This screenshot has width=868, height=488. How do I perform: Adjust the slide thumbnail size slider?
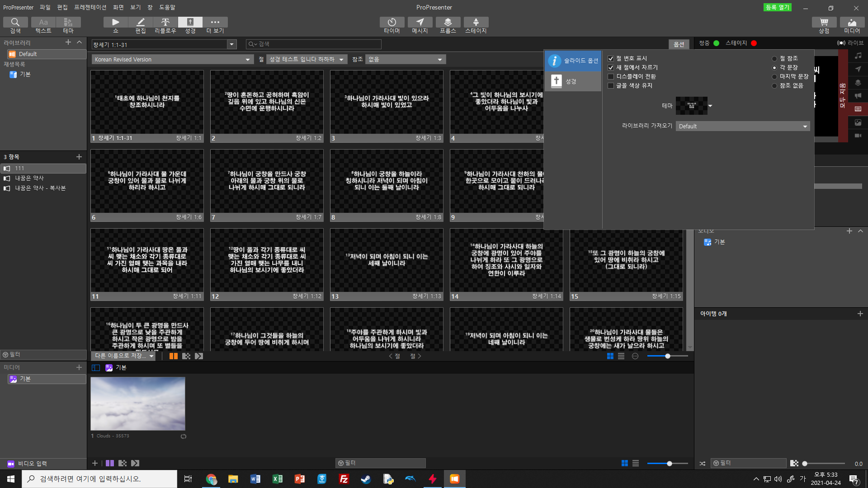pos(667,356)
